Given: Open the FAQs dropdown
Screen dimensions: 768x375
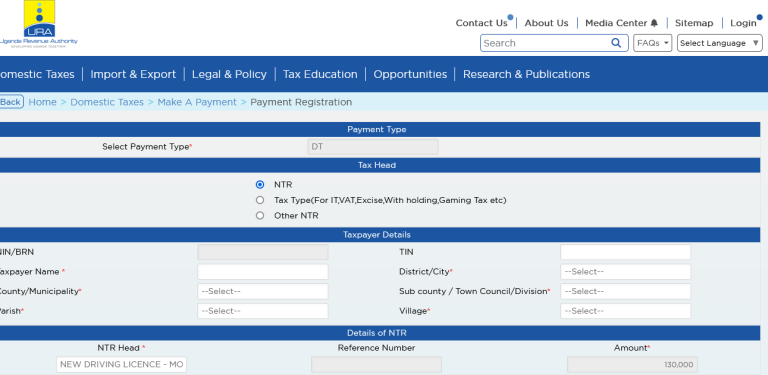Looking at the screenshot, I should [653, 43].
